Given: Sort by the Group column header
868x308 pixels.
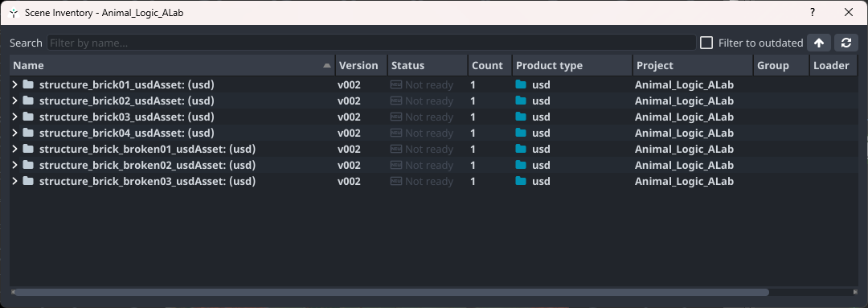Looking at the screenshot, I should coord(782,65).
